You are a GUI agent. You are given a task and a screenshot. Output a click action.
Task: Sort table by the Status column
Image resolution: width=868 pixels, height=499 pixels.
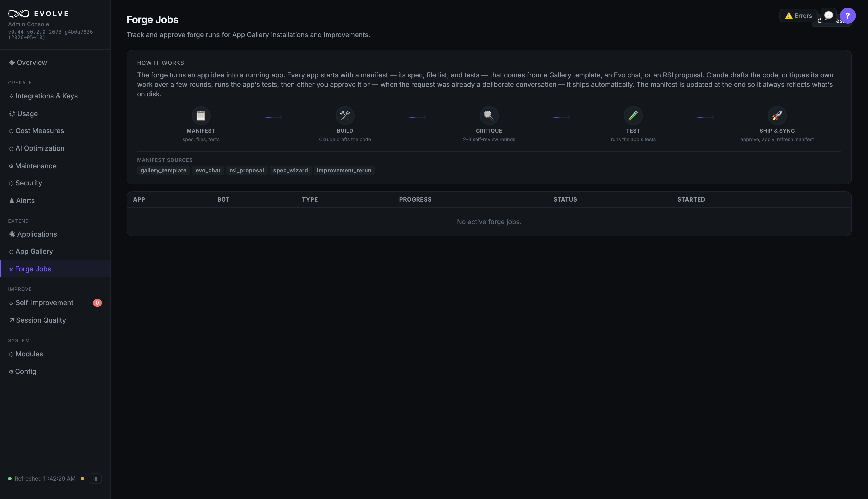tap(565, 199)
